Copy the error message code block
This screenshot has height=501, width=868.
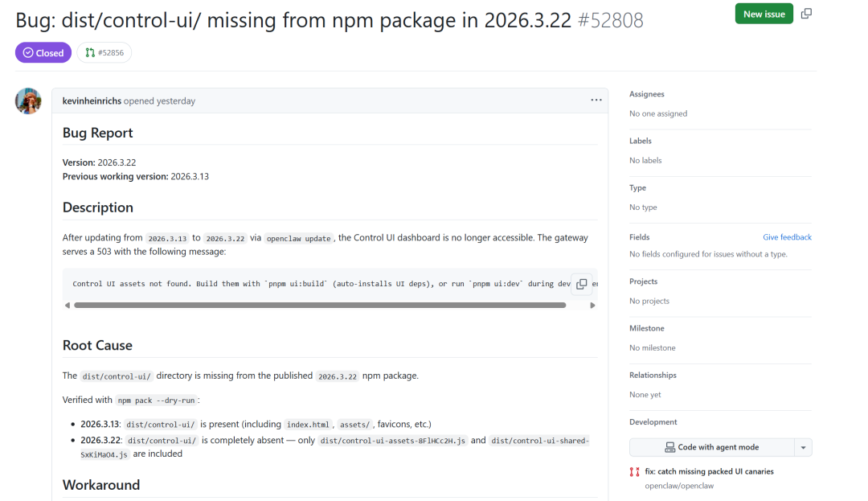coord(582,284)
